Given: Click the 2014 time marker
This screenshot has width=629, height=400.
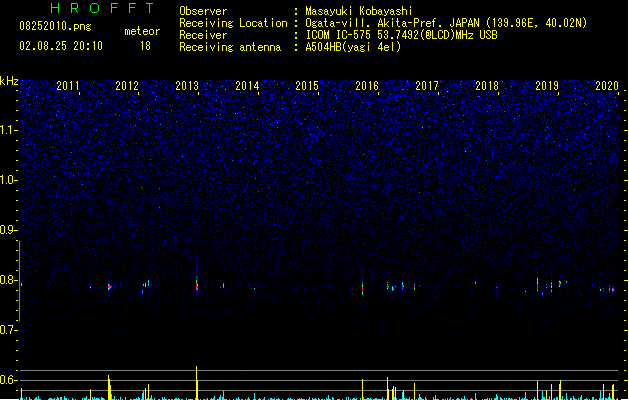Looking at the screenshot, I should click(x=247, y=86).
